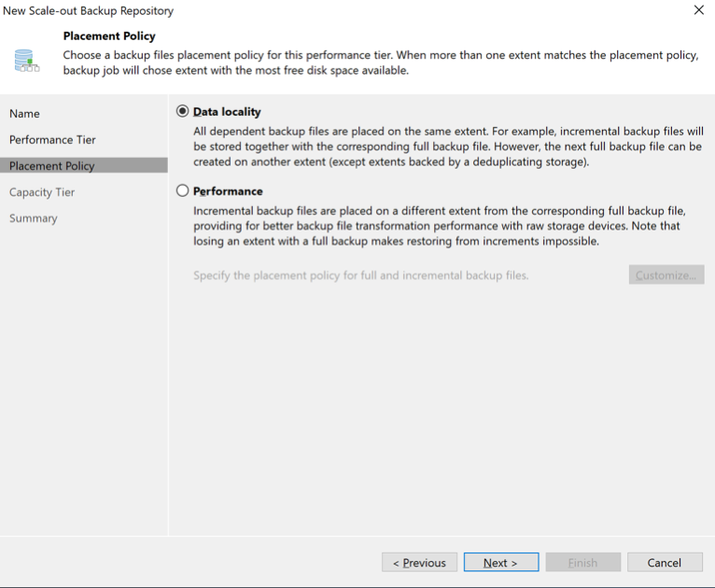The height and width of the screenshot is (588, 715).
Task: Jump to the Capacity Tier step
Action: tap(42, 192)
